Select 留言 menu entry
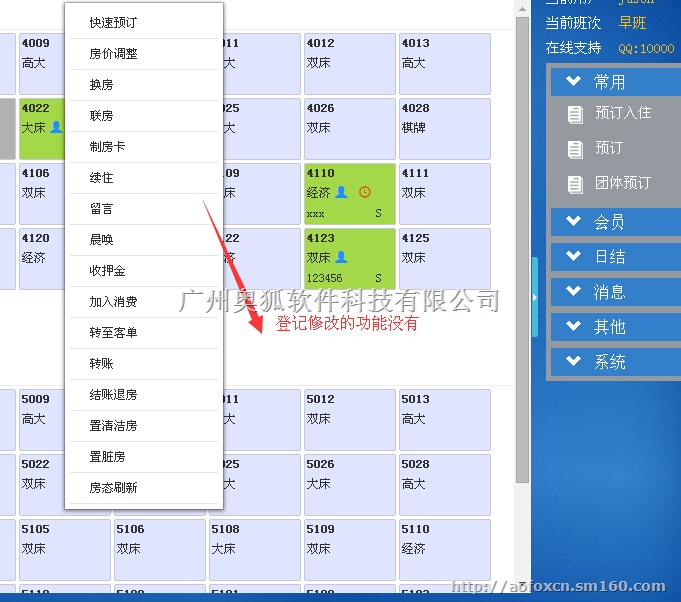 pos(144,209)
